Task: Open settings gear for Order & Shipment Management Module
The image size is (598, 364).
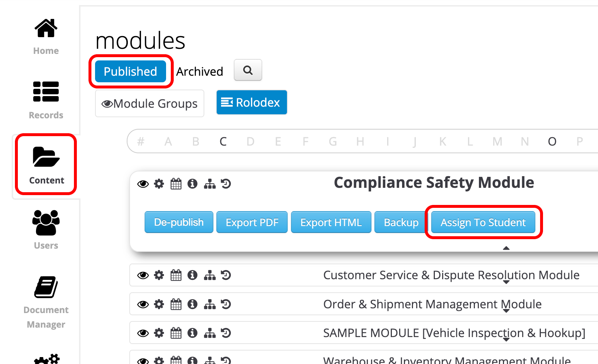Action: pos(159,304)
